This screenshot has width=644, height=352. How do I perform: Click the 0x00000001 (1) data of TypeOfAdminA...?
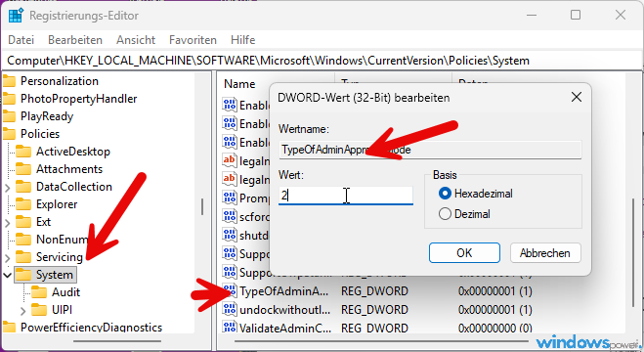(x=494, y=291)
